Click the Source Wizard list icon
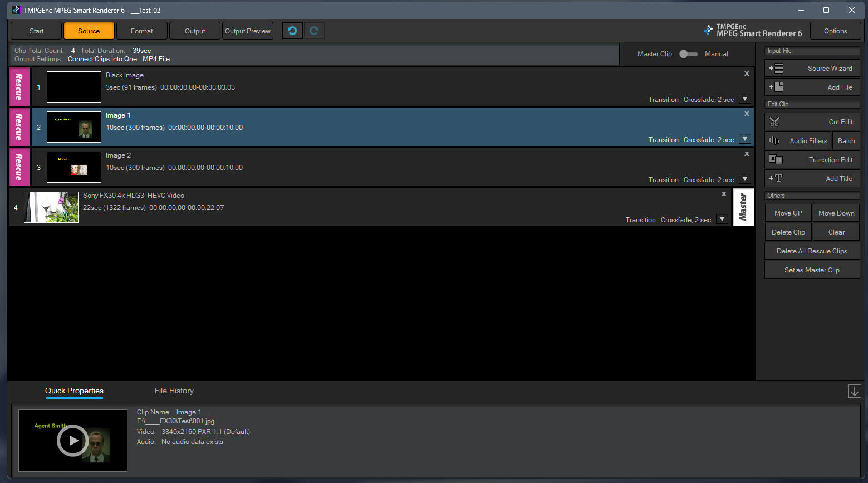The width and height of the screenshot is (868, 483). [776, 69]
